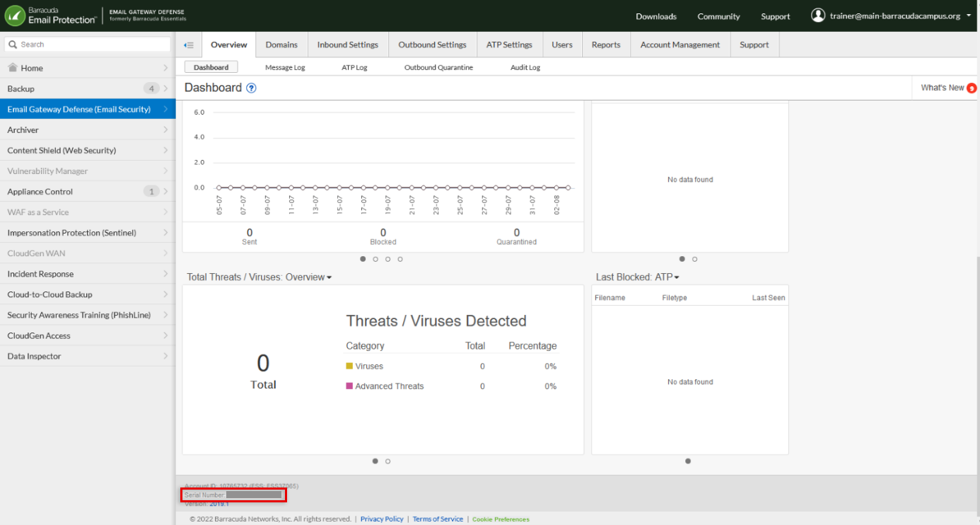Image resolution: width=980 pixels, height=525 pixels.
Task: Open the Support tab in tab bar
Action: coord(754,45)
